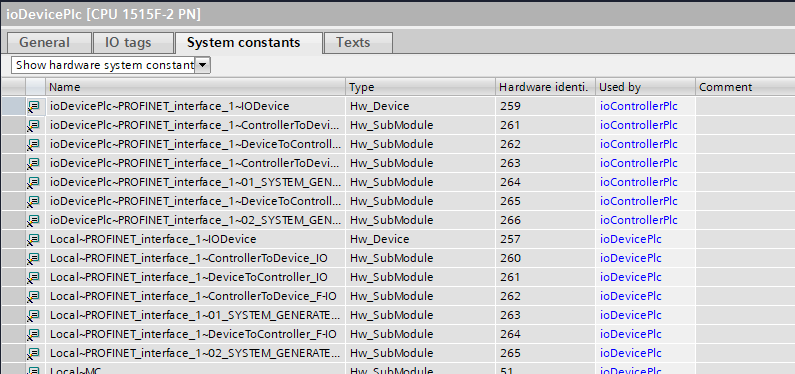Open ioDevicePlc link in row 257
Screen dimensions: 795x374
coord(631,239)
